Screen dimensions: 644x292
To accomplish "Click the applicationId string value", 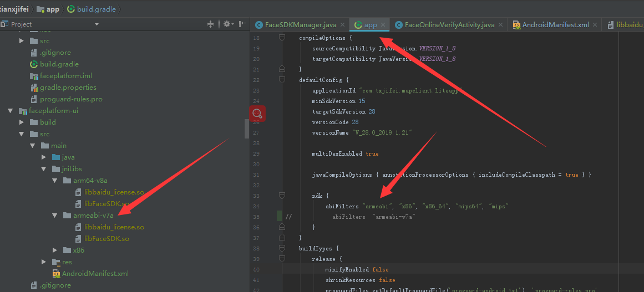I will tap(411, 91).
